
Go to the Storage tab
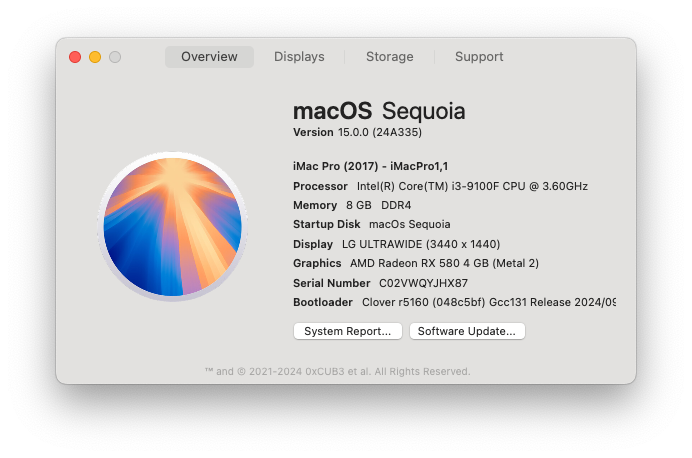(390, 57)
